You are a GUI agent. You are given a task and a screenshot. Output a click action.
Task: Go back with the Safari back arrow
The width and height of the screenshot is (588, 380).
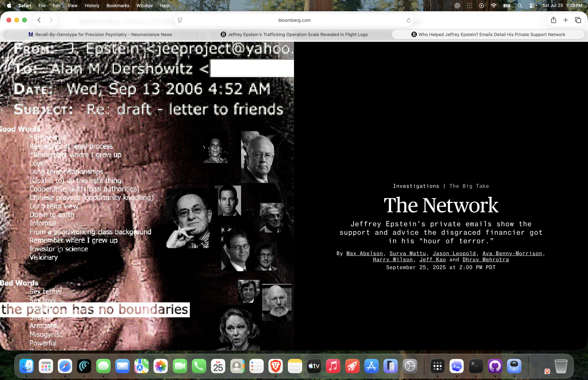(x=39, y=20)
